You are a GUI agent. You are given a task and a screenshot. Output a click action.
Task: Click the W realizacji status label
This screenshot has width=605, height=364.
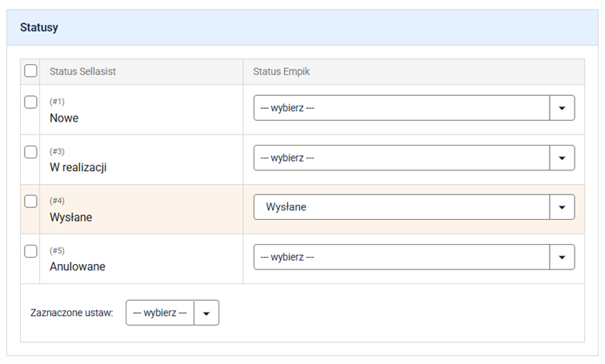click(x=78, y=167)
